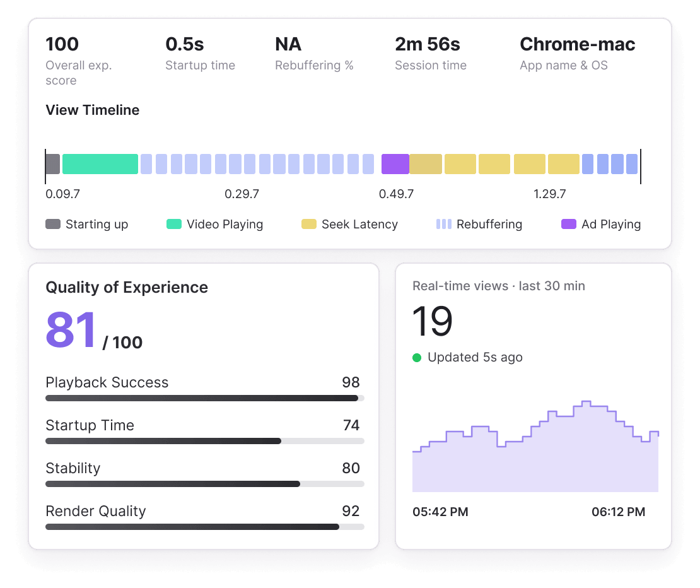The width and height of the screenshot is (700, 588).
Task: Click the Real-time views heading
Action: 499,286
